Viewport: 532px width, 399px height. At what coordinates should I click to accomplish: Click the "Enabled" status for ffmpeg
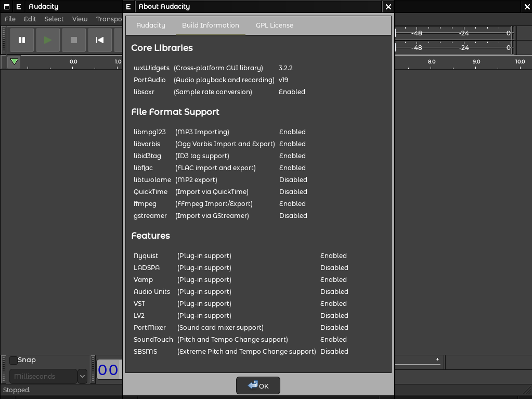point(292,203)
